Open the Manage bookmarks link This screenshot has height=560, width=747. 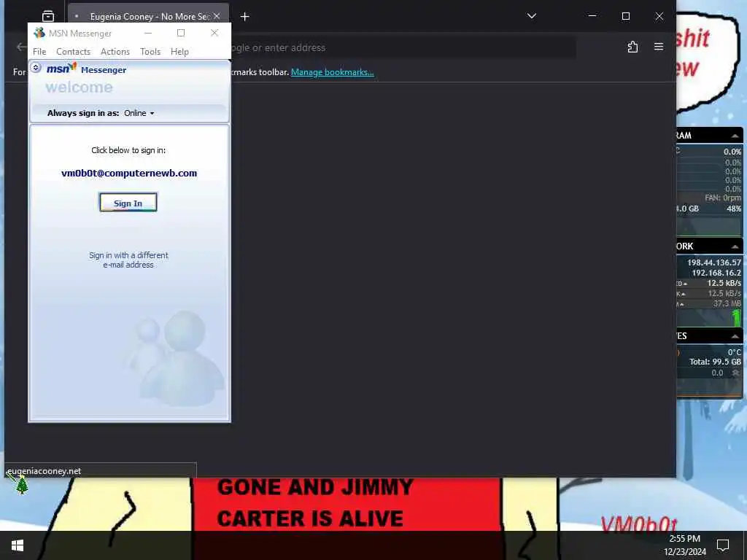click(333, 72)
